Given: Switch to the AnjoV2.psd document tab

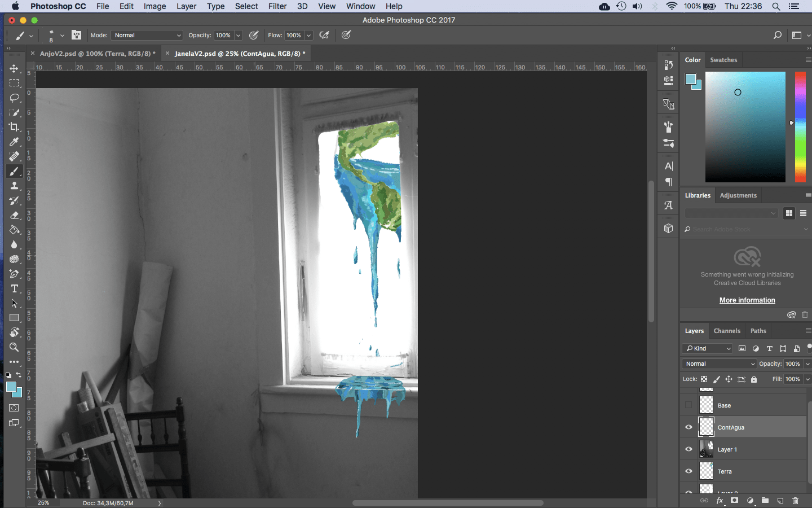Looking at the screenshot, I should 95,54.
